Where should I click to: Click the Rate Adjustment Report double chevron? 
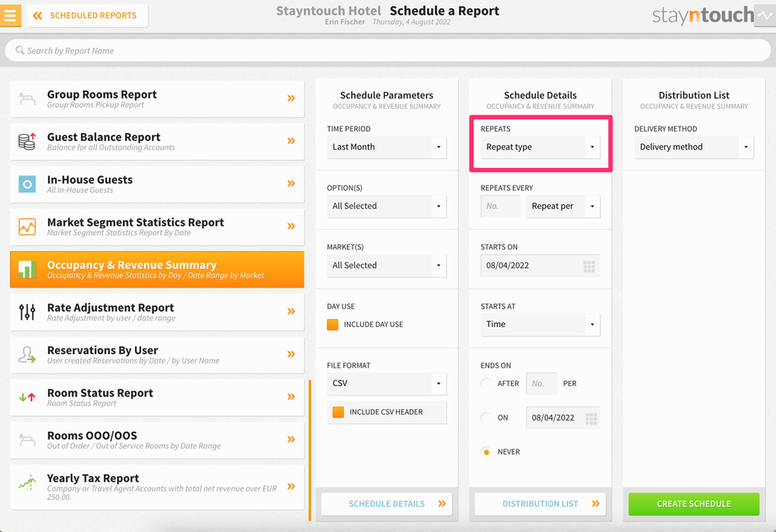pos(291,311)
